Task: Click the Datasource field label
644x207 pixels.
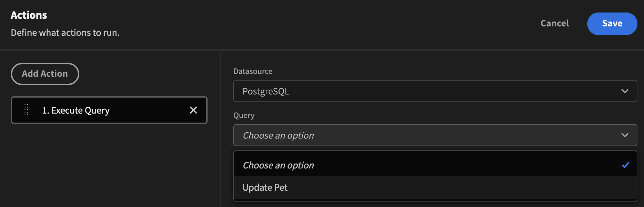Action: pyautogui.click(x=253, y=71)
